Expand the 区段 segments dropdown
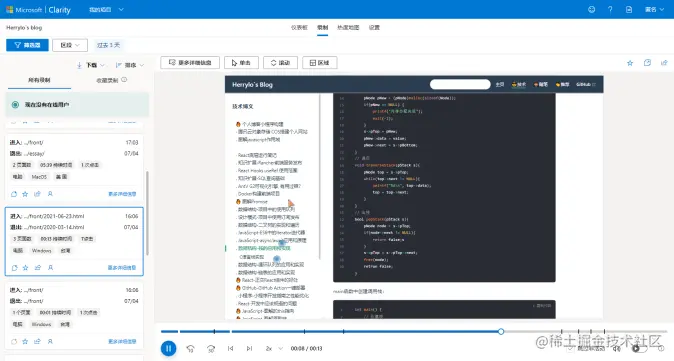This screenshot has height=361, width=674. point(70,45)
